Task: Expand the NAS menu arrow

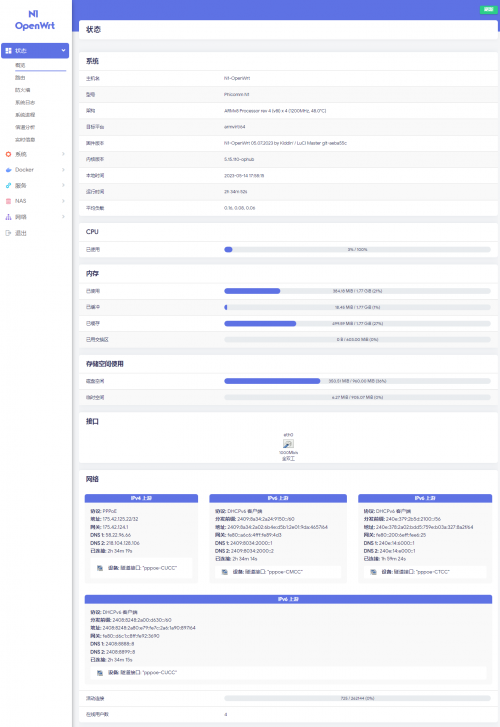Action: [64, 201]
